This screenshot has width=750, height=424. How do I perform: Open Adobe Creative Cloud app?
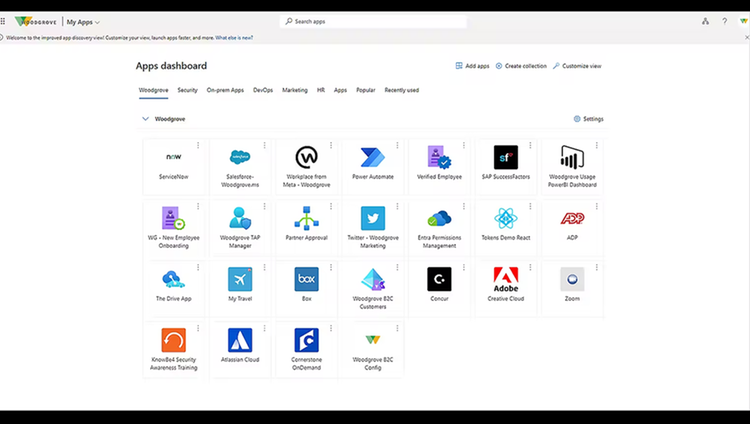(x=506, y=289)
